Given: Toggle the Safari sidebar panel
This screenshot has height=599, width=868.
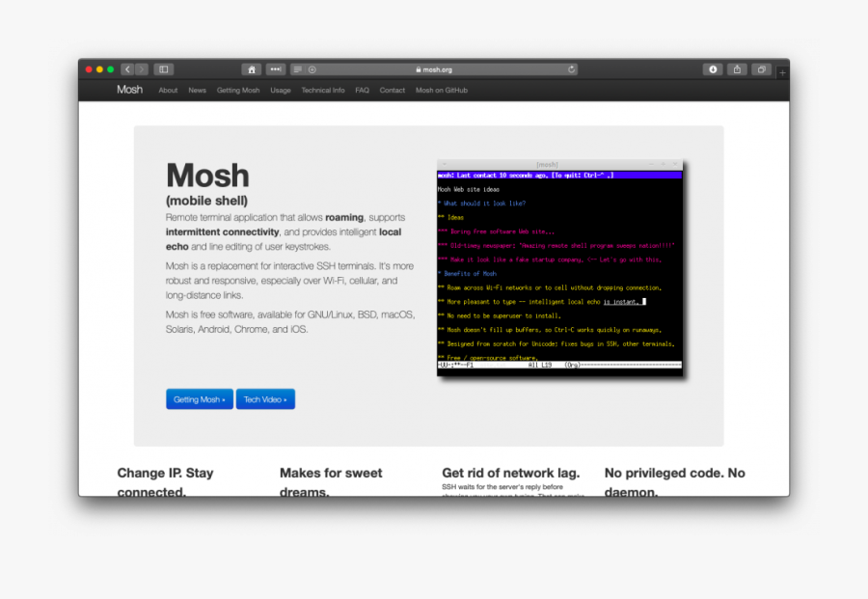Looking at the screenshot, I should coord(164,69).
